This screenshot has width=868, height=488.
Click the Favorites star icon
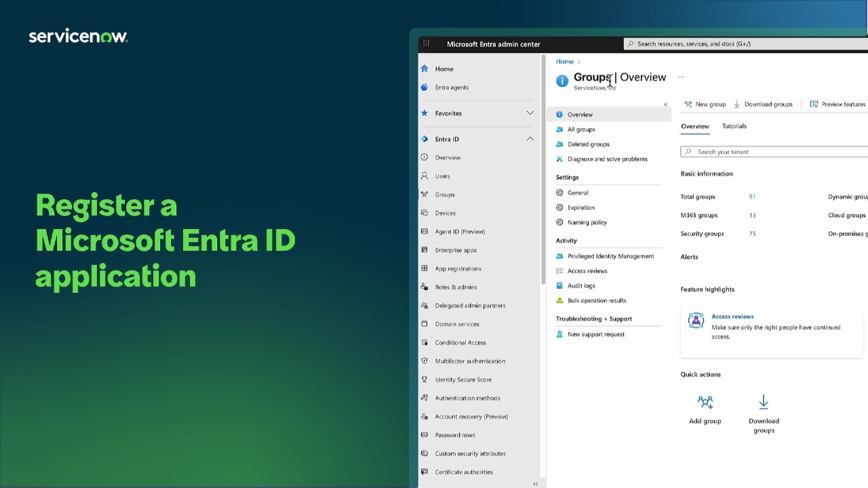coord(425,113)
